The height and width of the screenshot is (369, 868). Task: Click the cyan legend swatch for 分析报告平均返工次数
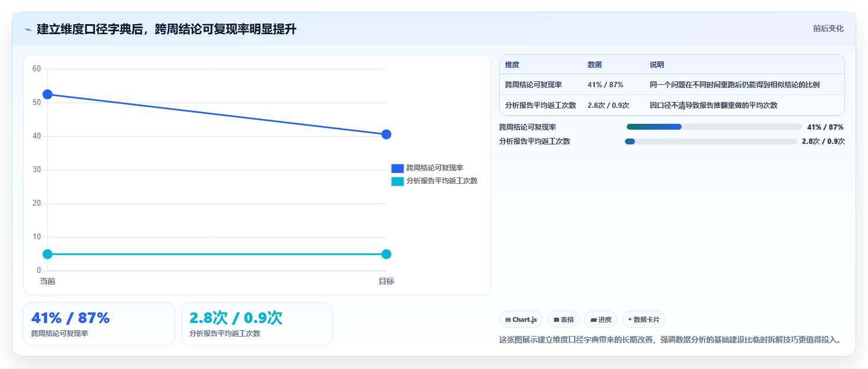click(398, 181)
